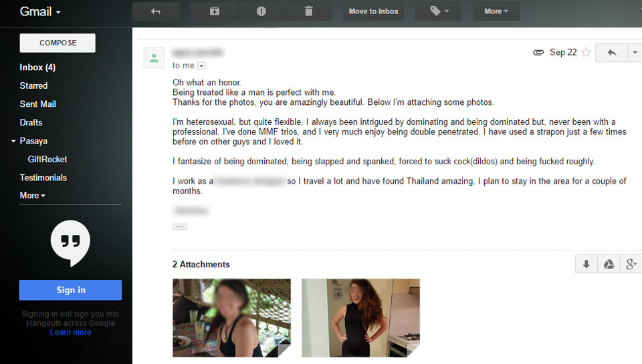Archive this email with the archive icon
This screenshot has width=642, height=364.
[214, 11]
